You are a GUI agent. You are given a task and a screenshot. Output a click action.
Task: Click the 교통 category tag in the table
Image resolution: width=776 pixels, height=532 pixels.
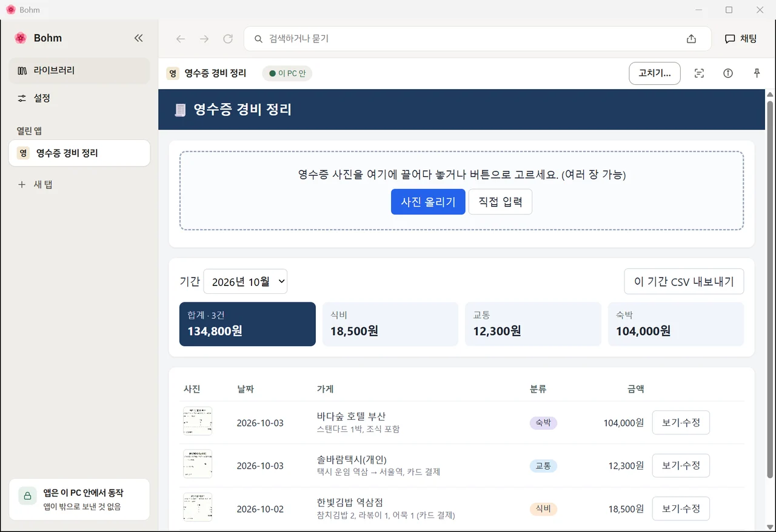pyautogui.click(x=543, y=466)
